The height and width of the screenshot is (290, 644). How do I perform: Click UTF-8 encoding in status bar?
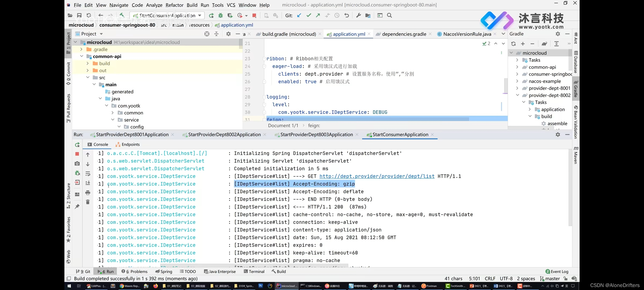click(506, 278)
